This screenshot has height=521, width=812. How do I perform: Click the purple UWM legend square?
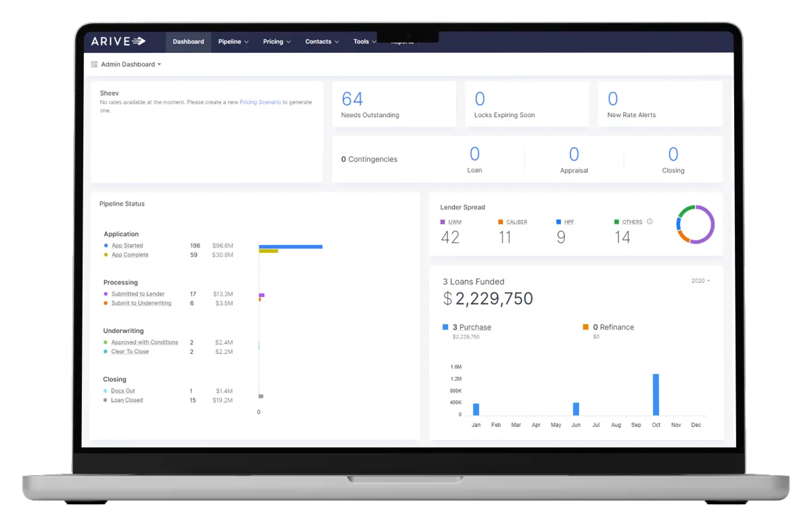[x=443, y=222]
